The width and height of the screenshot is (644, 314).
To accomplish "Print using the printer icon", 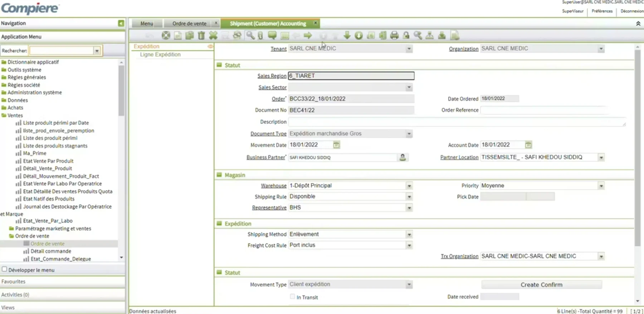I will tap(394, 35).
